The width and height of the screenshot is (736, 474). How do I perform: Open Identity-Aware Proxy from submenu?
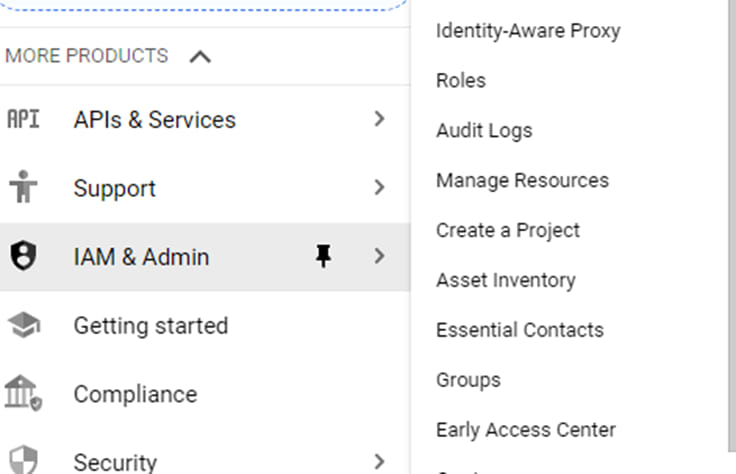(528, 31)
